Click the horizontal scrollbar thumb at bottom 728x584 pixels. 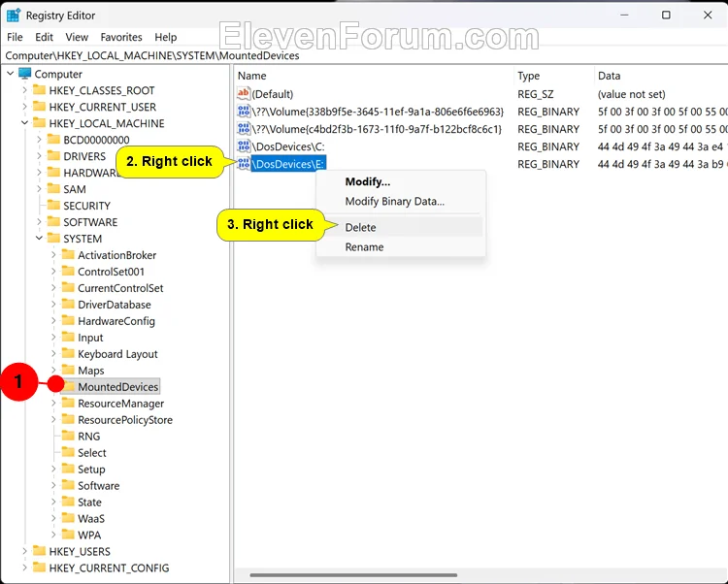point(353,575)
